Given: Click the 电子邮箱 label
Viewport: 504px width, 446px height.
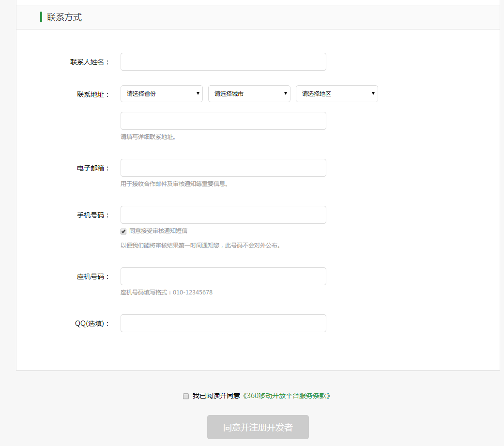Looking at the screenshot, I should pos(93,168).
